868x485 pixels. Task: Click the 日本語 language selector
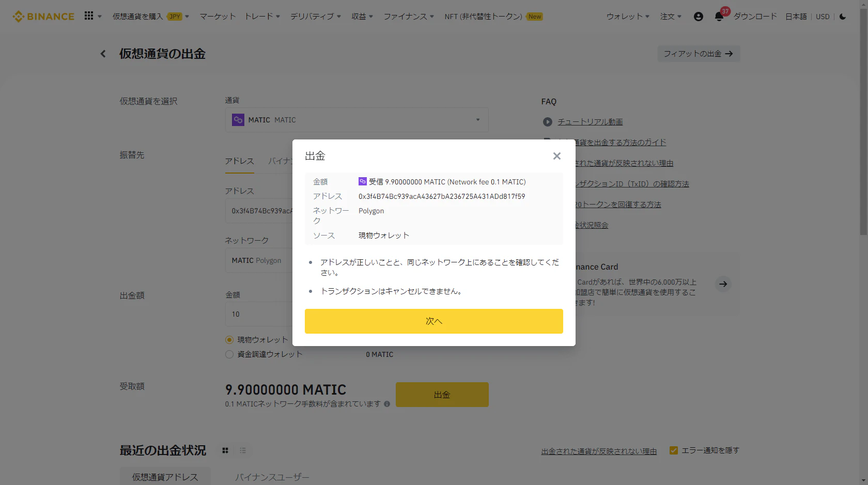(796, 17)
